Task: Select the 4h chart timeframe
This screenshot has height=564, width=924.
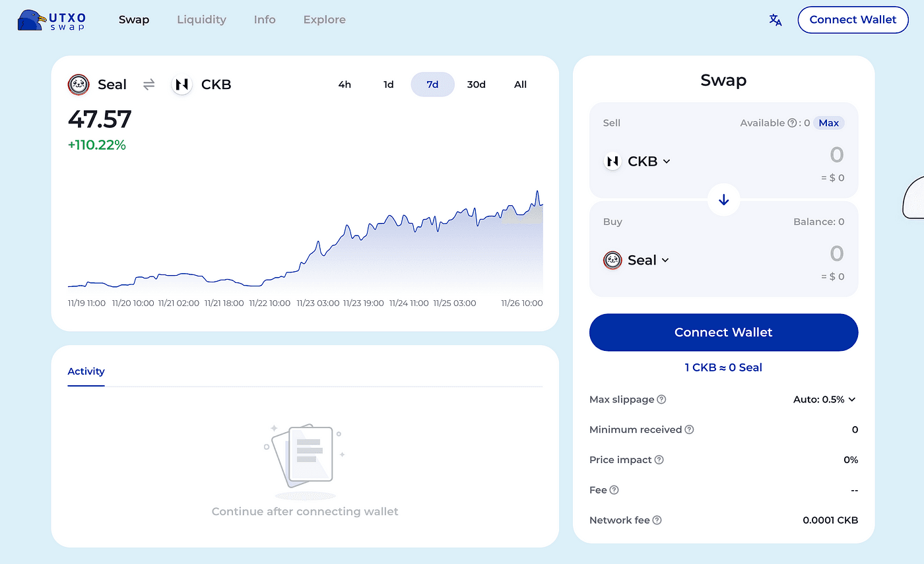Action: [x=345, y=84]
